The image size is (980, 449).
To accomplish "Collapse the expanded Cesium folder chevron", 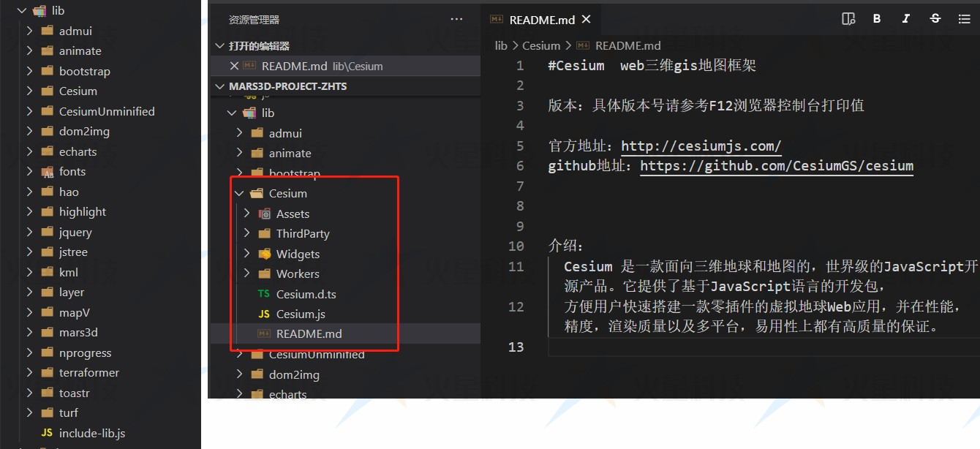I will tap(239, 194).
